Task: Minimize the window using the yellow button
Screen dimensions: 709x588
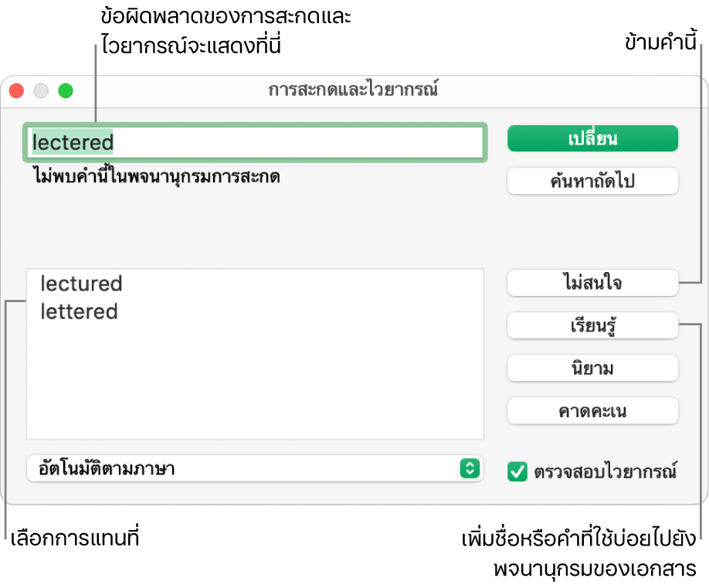Action: tap(41, 90)
